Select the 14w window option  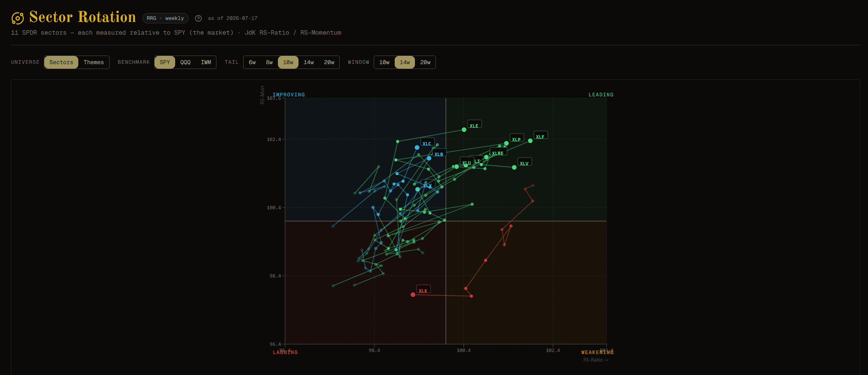[405, 62]
